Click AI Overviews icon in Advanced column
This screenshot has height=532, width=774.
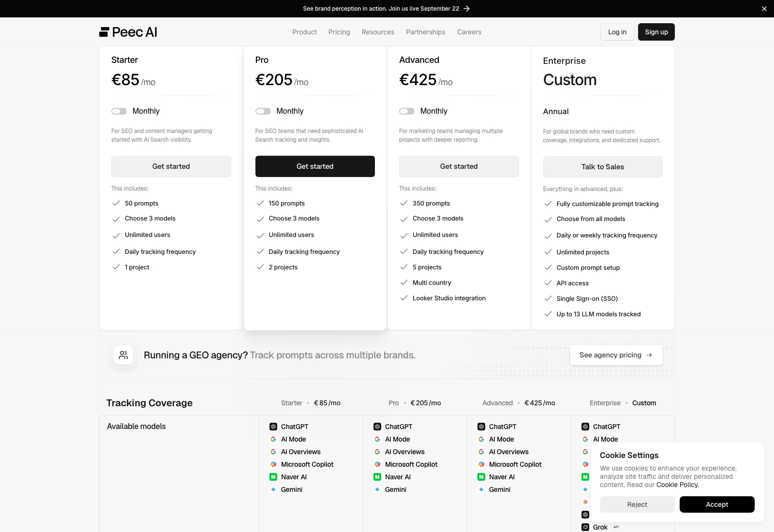click(481, 452)
